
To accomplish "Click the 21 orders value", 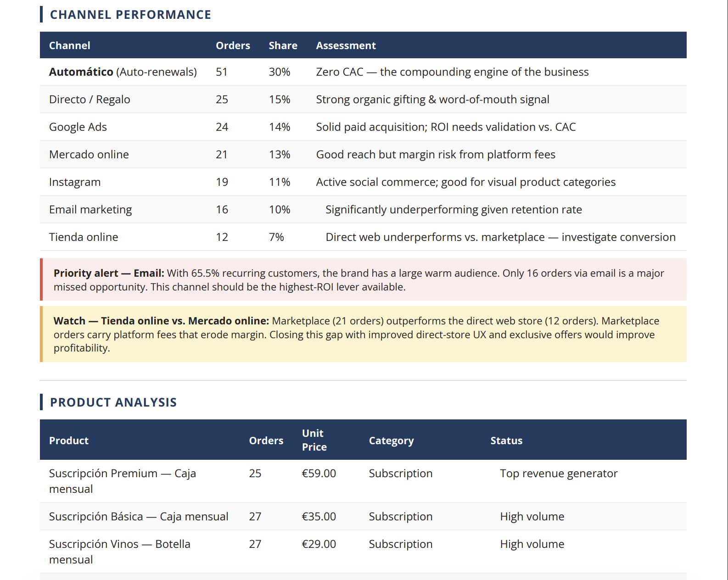I will [222, 155].
